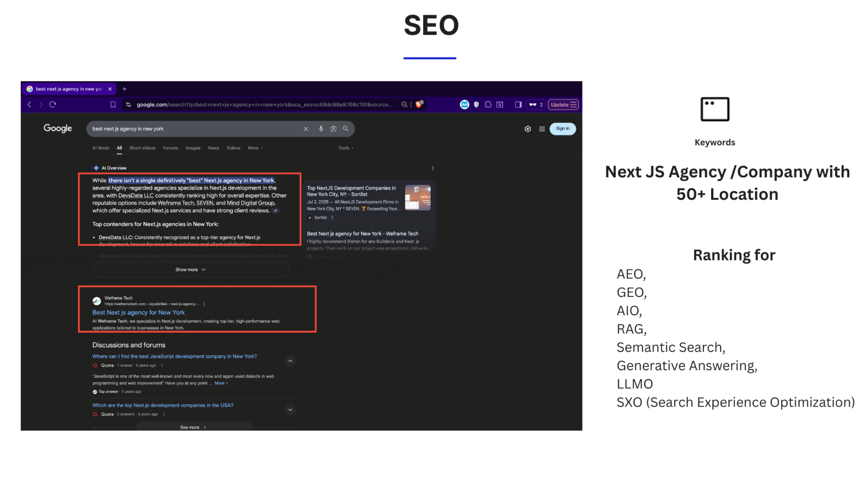Click the 'Semantic Search,' ranking text
The width and height of the screenshot is (868, 479).
click(x=671, y=348)
